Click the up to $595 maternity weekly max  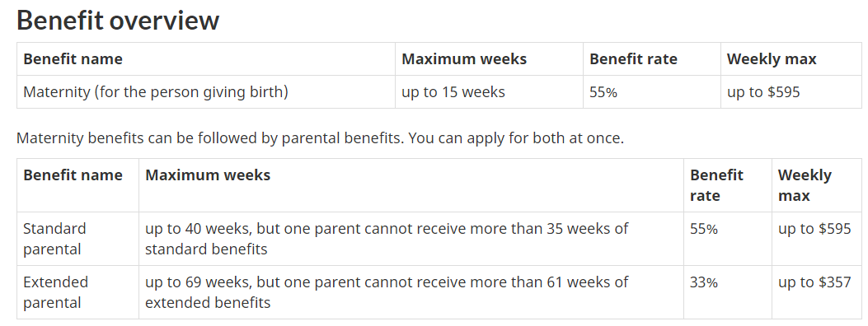coord(763,91)
